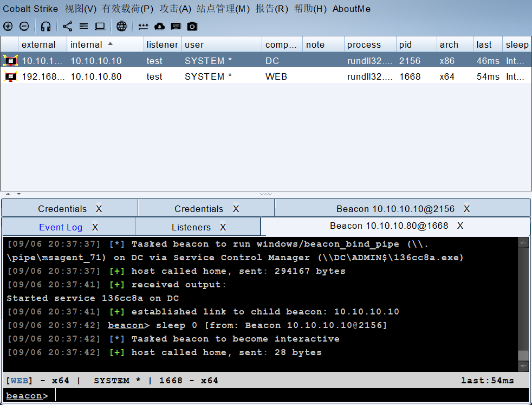This screenshot has width=532, height=405.
Task: Click 'Started service 136cc8a on DC' line
Action: (x=93, y=298)
